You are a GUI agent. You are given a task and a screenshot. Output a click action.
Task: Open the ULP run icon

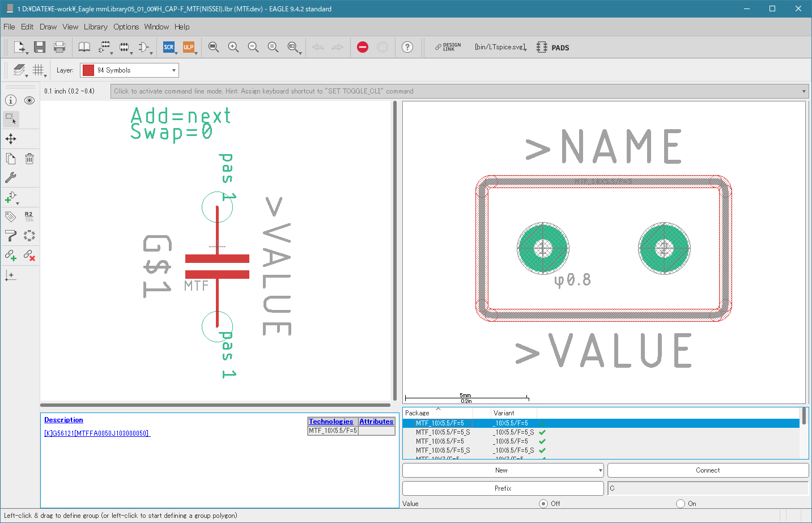pyautogui.click(x=188, y=47)
